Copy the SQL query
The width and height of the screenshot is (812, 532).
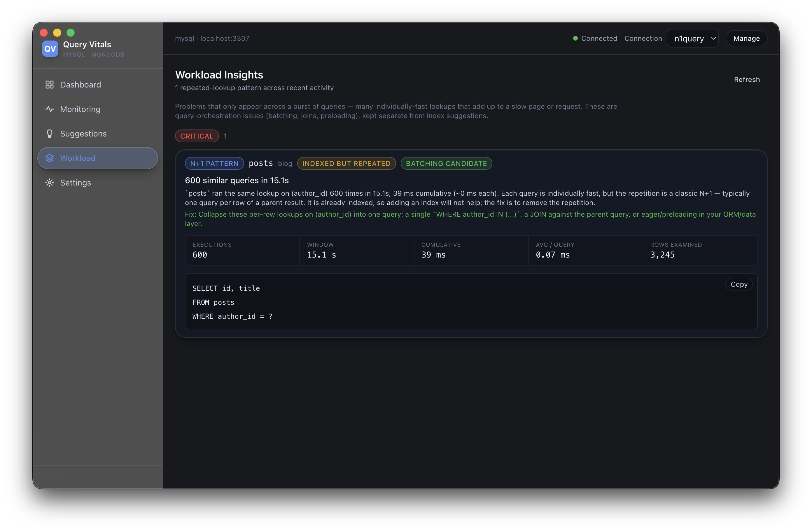pos(739,285)
